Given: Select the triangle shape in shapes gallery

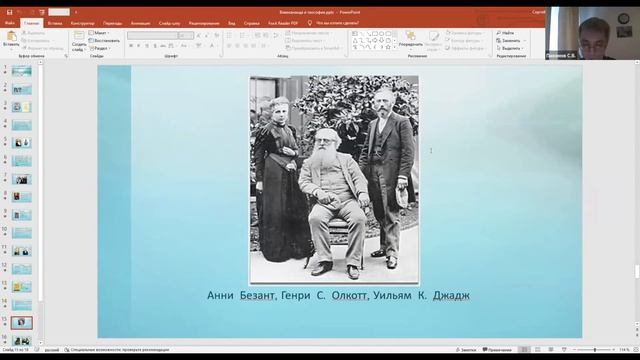Looking at the screenshot, I should coord(355,40).
